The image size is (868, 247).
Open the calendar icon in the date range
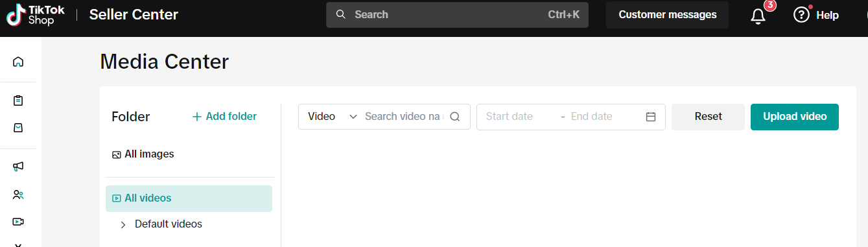pos(651,117)
